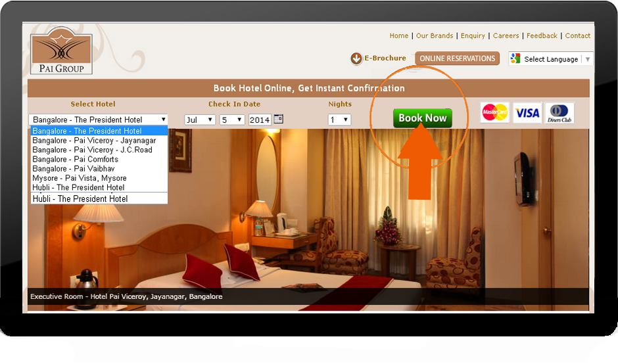The image size is (618, 364).
Task: Click the Pai Group logo
Action: pyautogui.click(x=62, y=52)
